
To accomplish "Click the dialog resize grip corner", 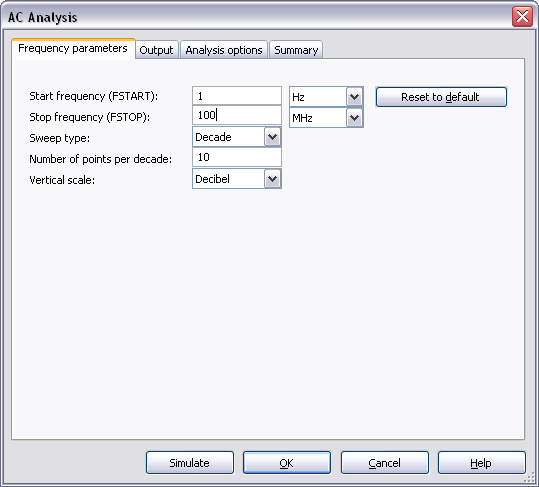I will (x=530, y=478).
